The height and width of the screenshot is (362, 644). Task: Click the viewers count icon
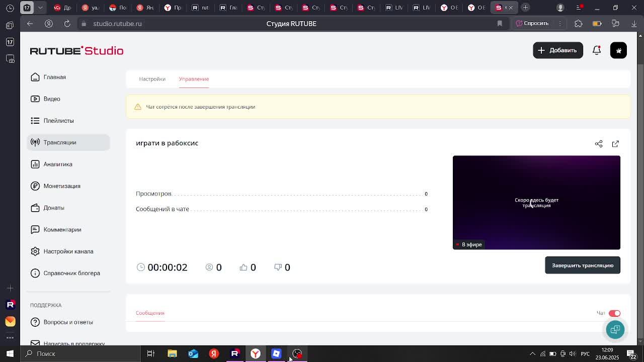click(x=209, y=267)
